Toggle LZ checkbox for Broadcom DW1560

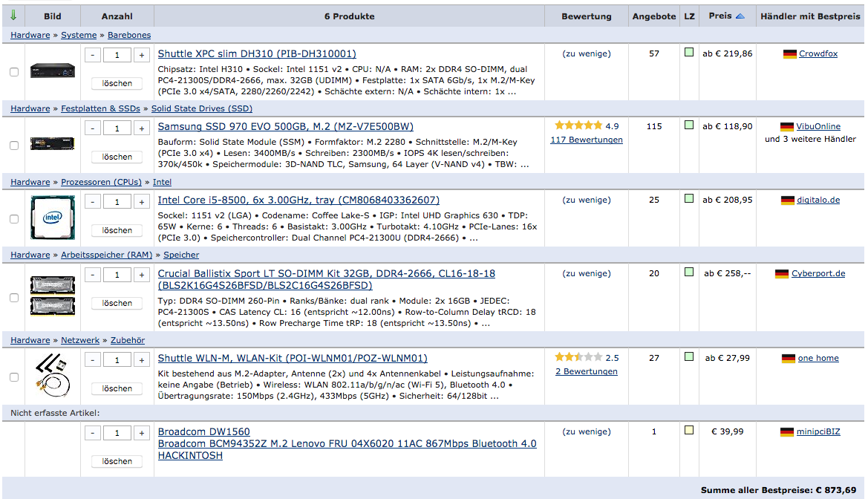click(689, 430)
